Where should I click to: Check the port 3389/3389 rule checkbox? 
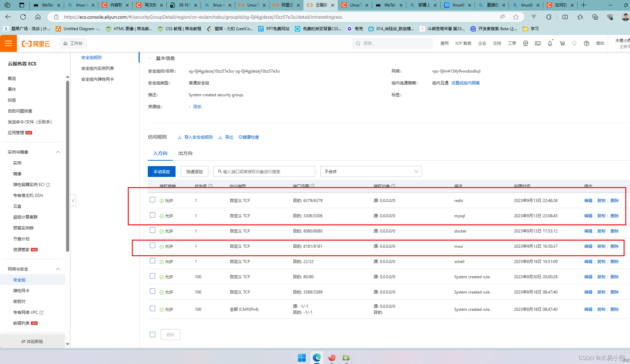153,291
